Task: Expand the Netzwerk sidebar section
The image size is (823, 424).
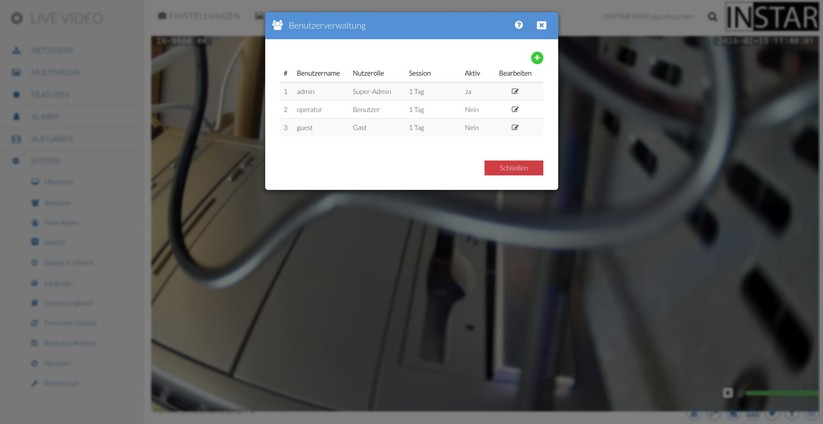Action: (50, 50)
